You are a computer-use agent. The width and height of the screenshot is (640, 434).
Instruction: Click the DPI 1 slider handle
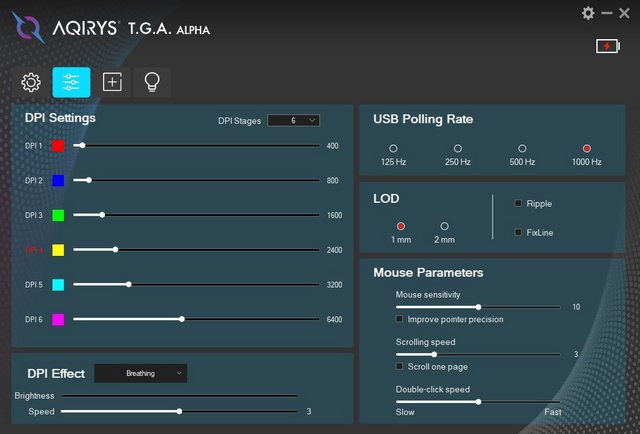tap(82, 145)
